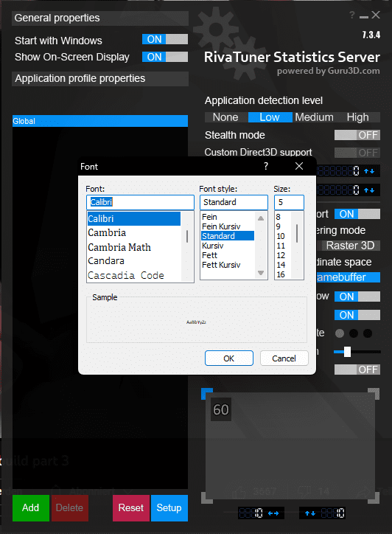
Task: Click font style list scroll up arrow
Action: [x=261, y=218]
